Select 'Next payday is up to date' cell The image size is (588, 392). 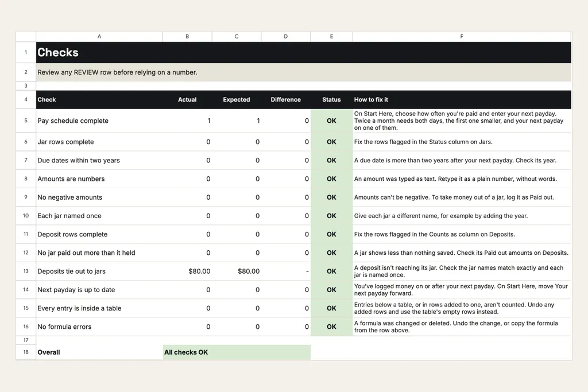99,290
